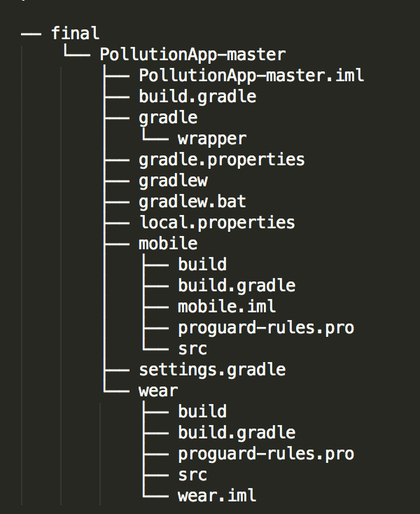
Task: Select the PollutionApp-master folder line
Action: tap(192, 55)
